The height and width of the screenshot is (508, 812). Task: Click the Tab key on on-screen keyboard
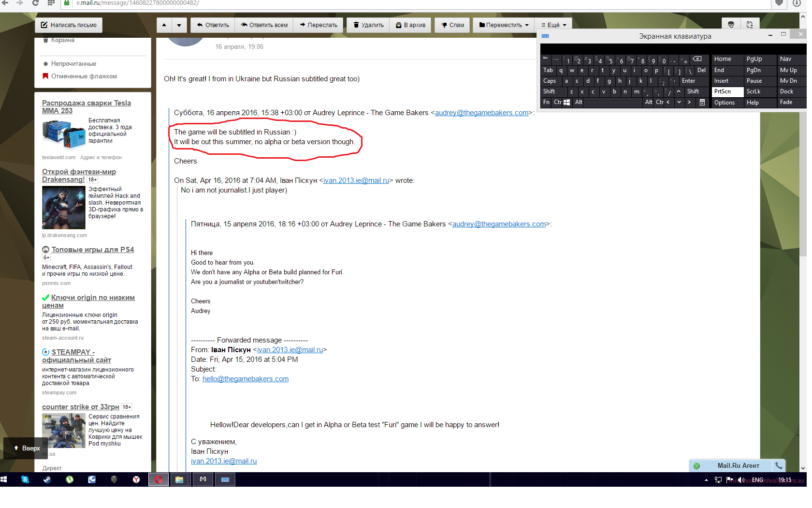click(x=548, y=70)
